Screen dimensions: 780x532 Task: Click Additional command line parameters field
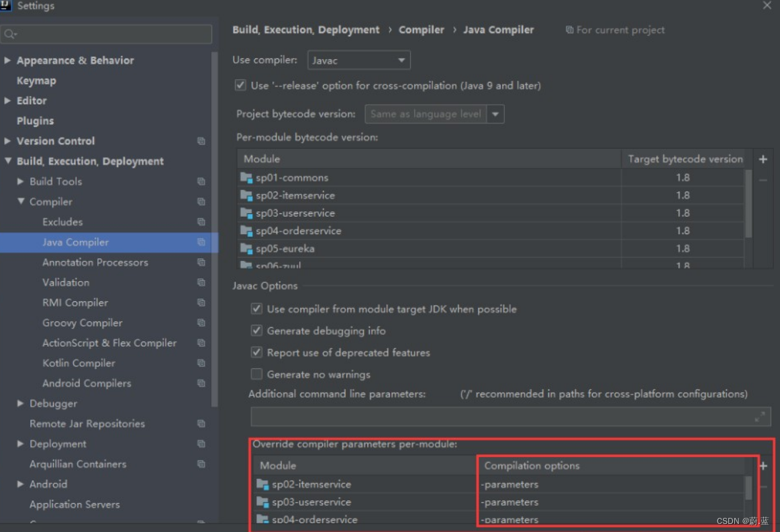click(x=510, y=417)
